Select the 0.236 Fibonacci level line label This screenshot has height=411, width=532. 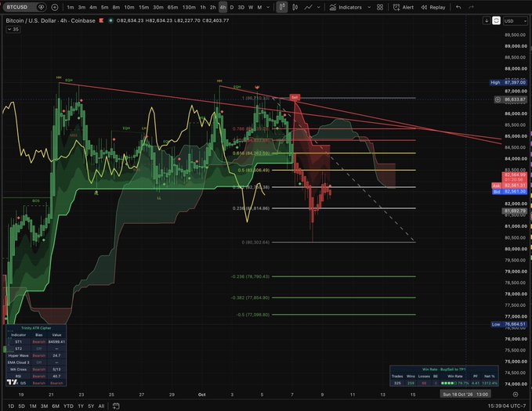251,208
